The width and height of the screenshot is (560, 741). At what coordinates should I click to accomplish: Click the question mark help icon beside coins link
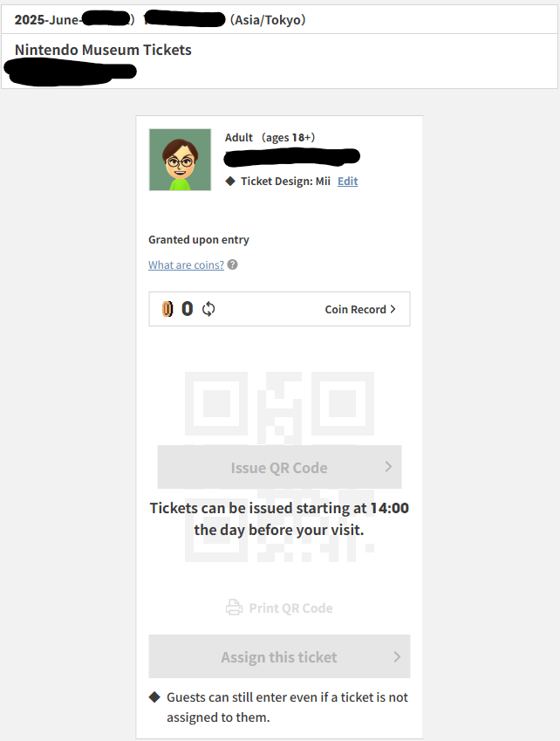tap(232, 264)
